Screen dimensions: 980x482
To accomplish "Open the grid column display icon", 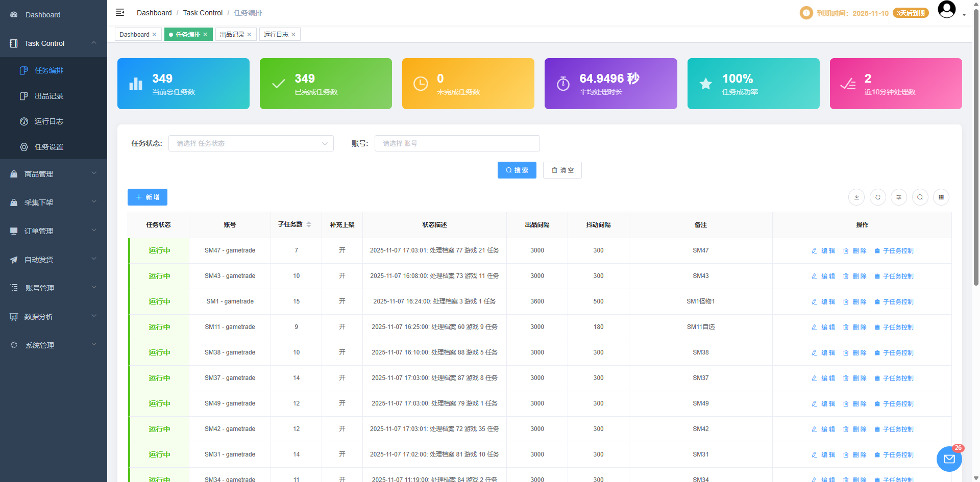I will point(941,197).
